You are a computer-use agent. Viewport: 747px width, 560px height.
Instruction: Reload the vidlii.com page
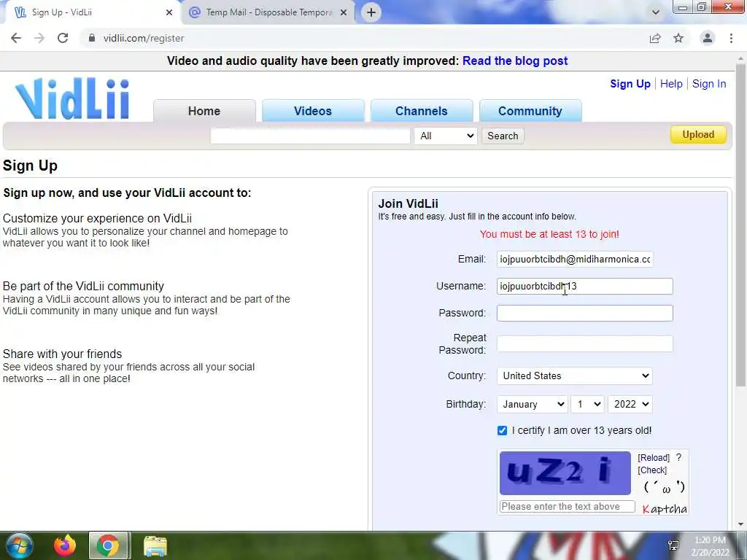(63, 38)
